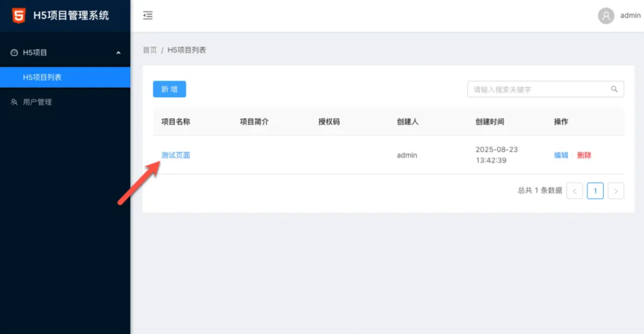Expand the H5项目 sidebar group
The height and width of the screenshot is (334, 644).
(35, 53)
